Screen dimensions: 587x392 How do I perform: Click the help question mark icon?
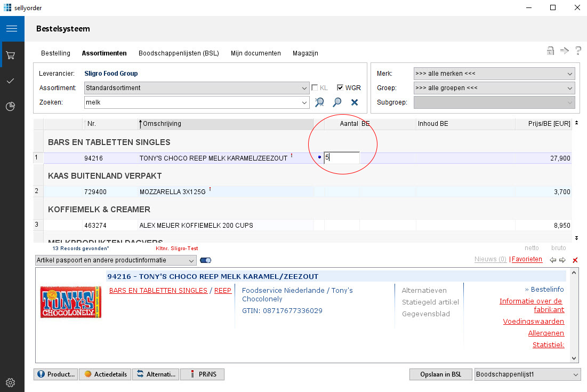(578, 51)
